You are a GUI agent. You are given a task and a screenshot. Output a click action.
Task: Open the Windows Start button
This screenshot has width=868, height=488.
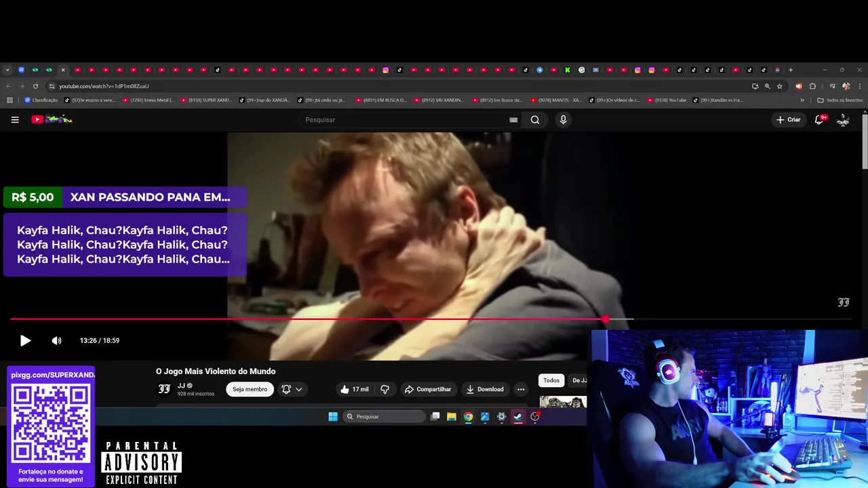[x=333, y=416]
